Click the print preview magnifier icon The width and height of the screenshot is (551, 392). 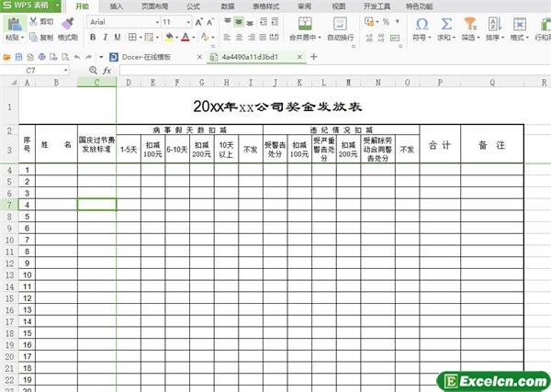click(65, 57)
